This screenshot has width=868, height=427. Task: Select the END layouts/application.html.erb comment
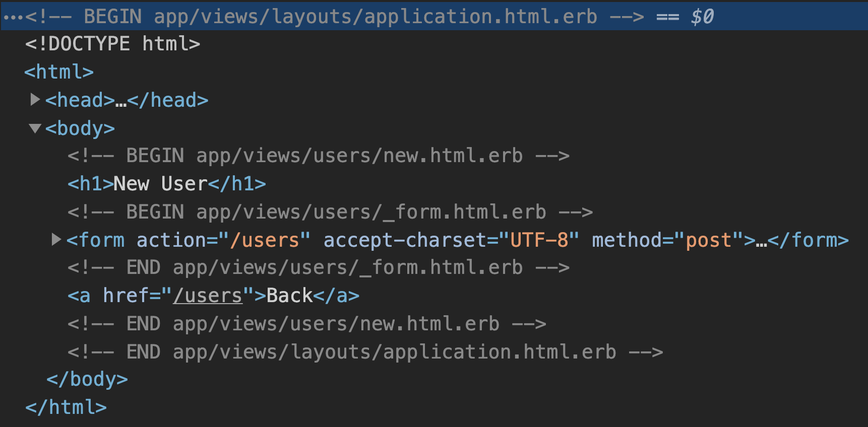click(364, 351)
